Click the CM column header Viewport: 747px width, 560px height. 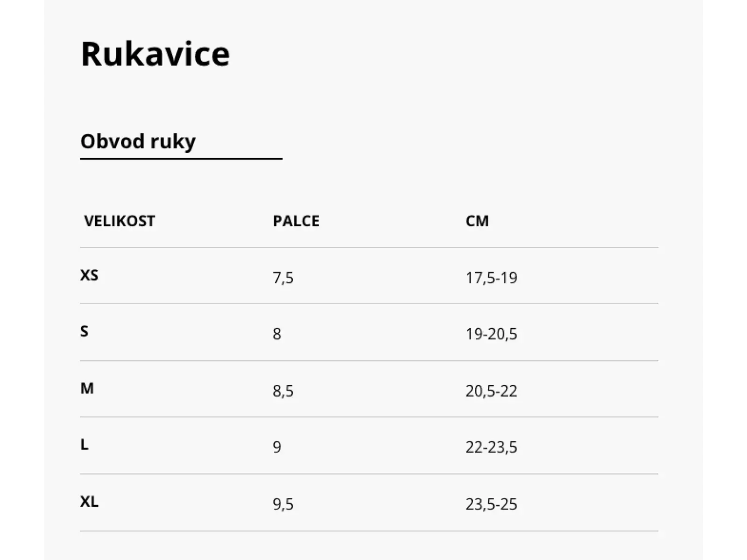pos(477,221)
